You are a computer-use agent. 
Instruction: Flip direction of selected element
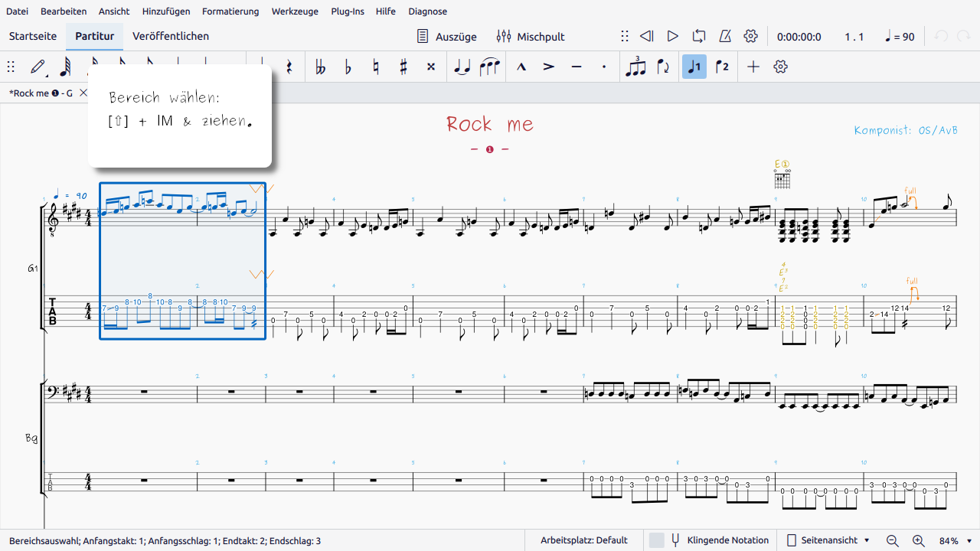[663, 67]
